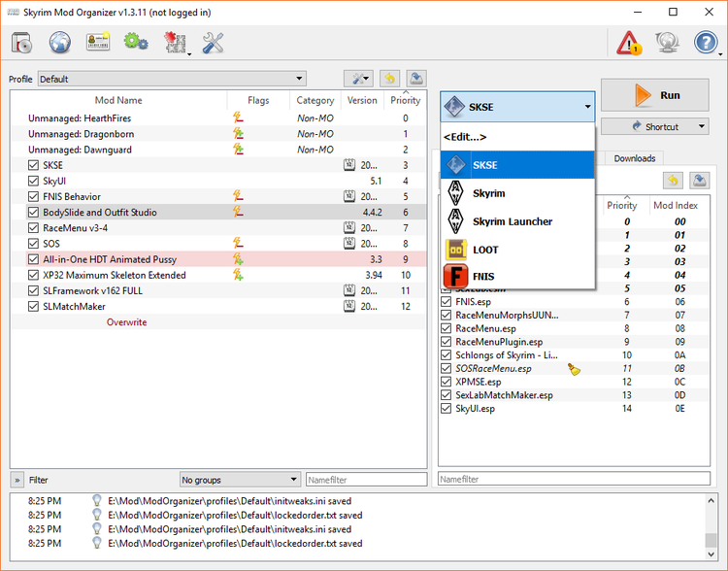Image resolution: width=728 pixels, height=571 pixels.
Task: Click the conflict flag icon for HearthFires
Action: point(238,118)
